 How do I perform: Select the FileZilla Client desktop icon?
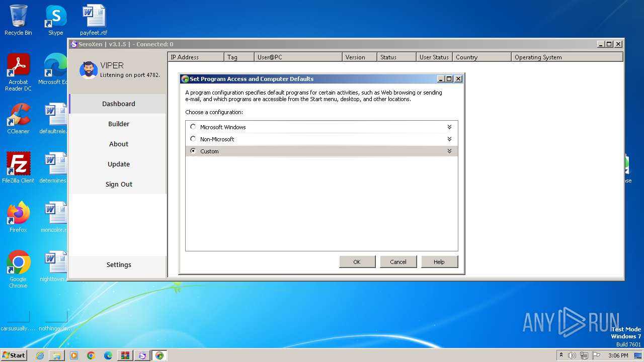pyautogui.click(x=18, y=168)
